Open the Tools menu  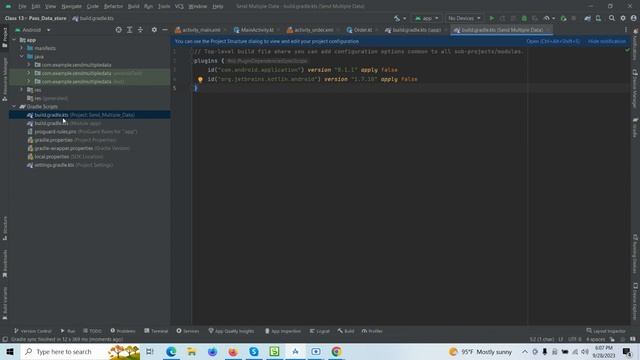coord(164,6)
